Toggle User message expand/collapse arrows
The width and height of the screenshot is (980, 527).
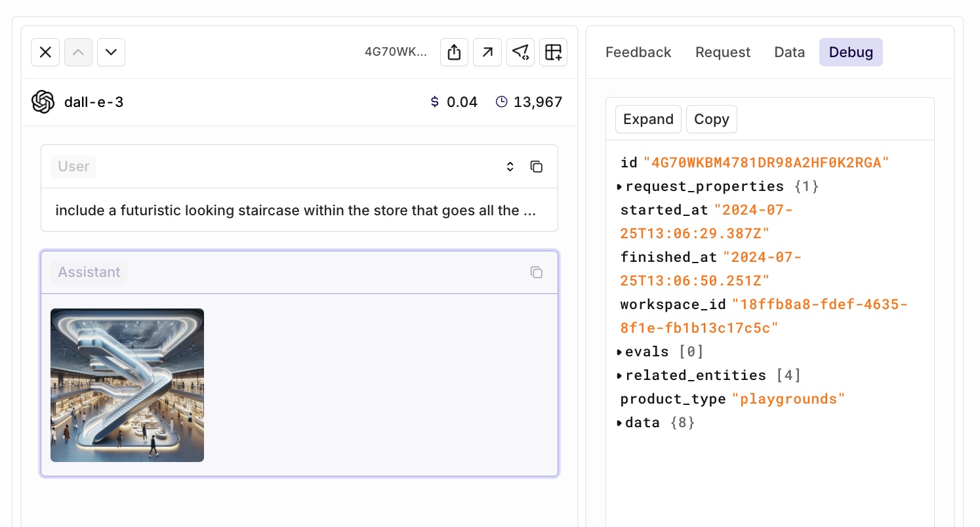pos(510,167)
